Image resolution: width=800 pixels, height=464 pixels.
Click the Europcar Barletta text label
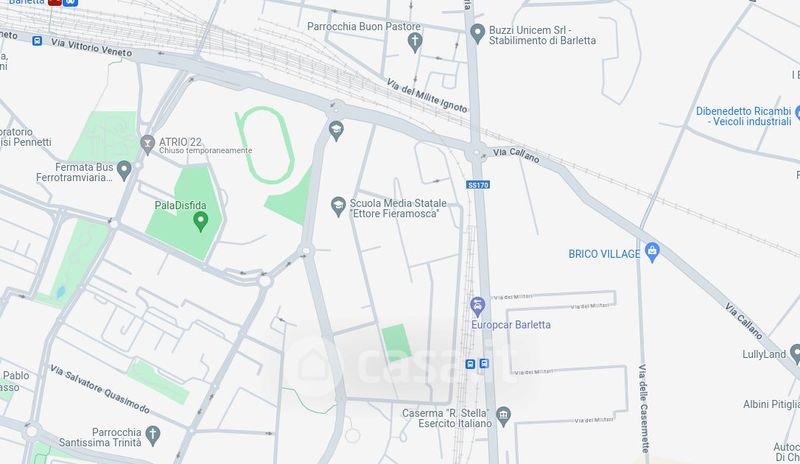coord(511,325)
